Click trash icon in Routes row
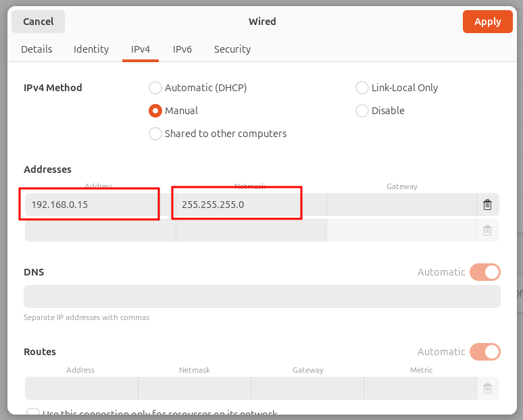Image resolution: width=523 pixels, height=420 pixels. point(487,388)
